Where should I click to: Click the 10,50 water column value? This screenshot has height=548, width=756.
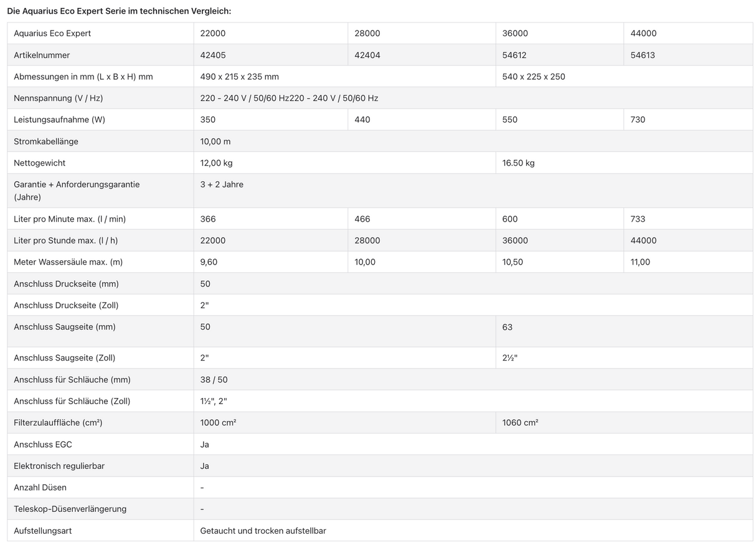point(513,262)
